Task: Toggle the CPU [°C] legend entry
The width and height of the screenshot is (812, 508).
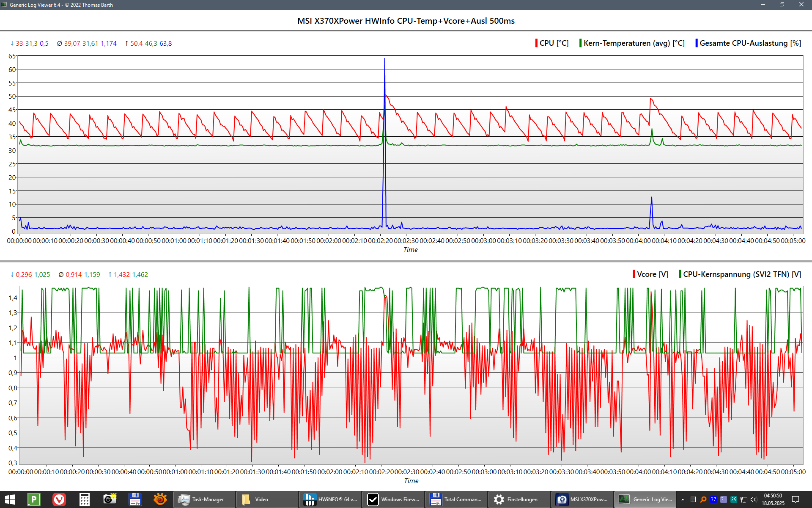Action: pos(553,43)
